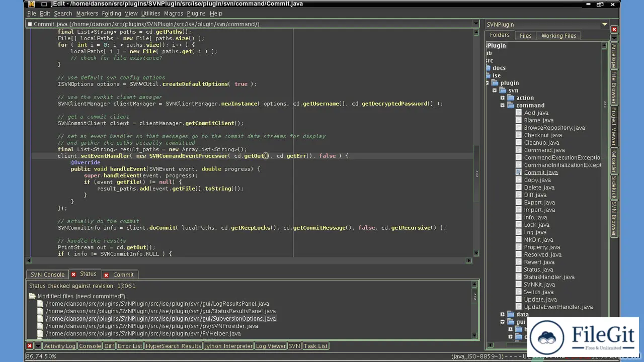Select the docs folder icon
Image resolution: width=644 pixels, height=362 pixels.
[488, 68]
